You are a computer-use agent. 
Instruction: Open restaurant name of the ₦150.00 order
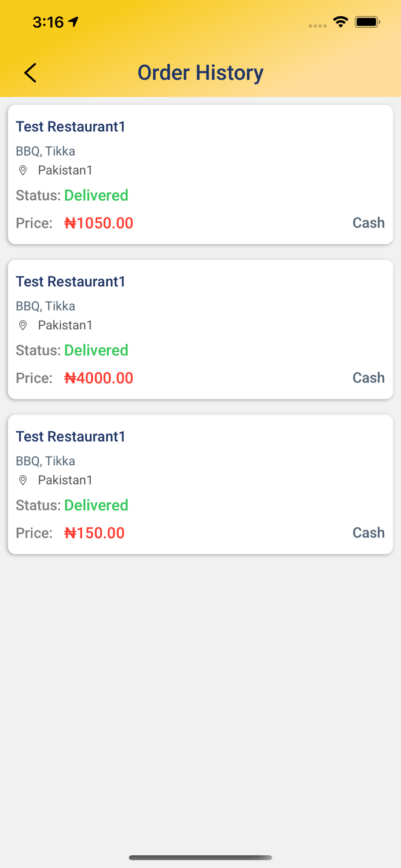(71, 437)
